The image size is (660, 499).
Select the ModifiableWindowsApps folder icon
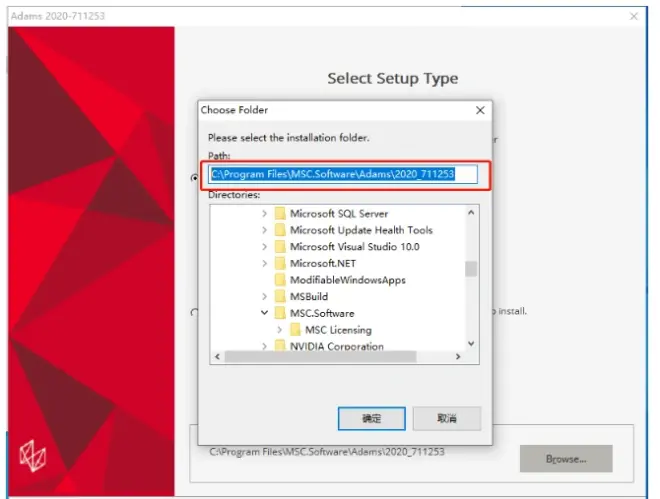280,280
